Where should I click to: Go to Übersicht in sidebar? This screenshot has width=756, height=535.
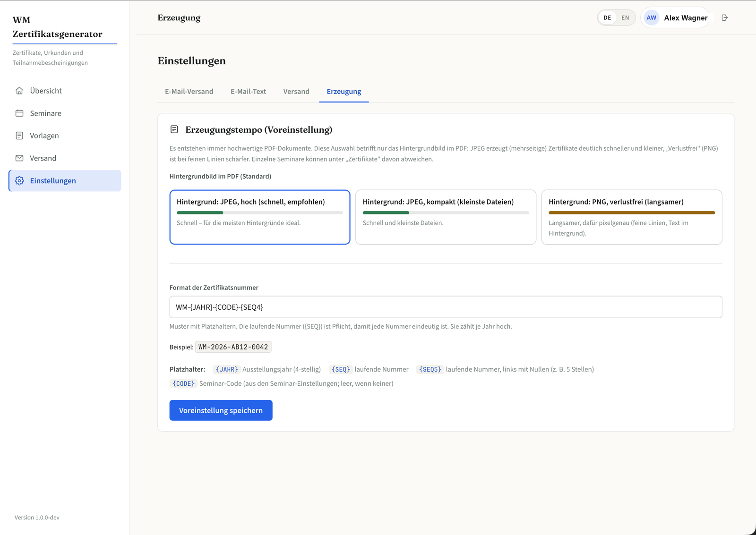[65, 91]
